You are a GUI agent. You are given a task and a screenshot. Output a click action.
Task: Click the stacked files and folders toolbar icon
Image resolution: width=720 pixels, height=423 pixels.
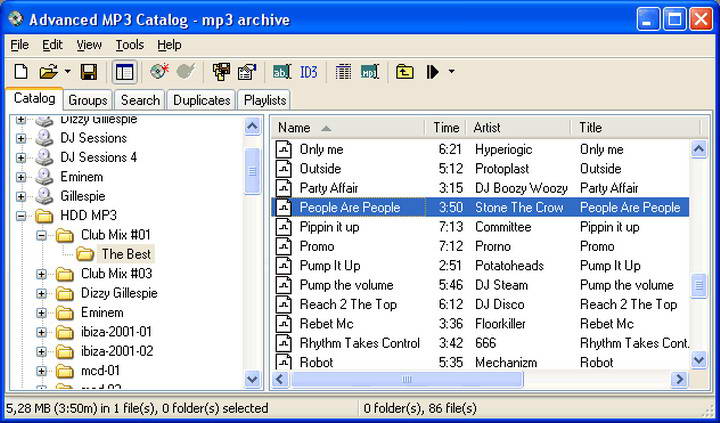click(221, 72)
